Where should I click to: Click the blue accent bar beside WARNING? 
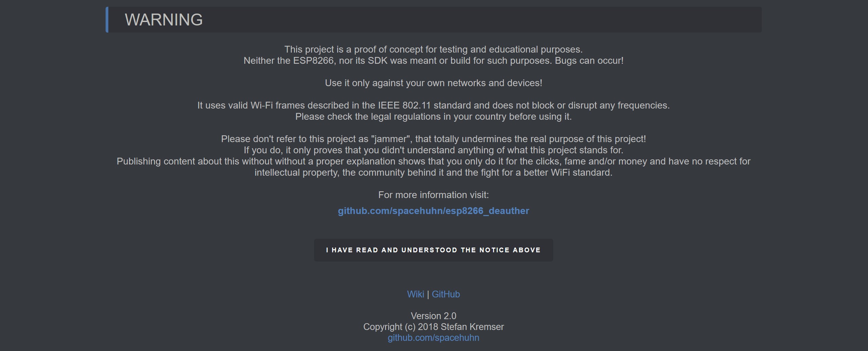(107, 20)
